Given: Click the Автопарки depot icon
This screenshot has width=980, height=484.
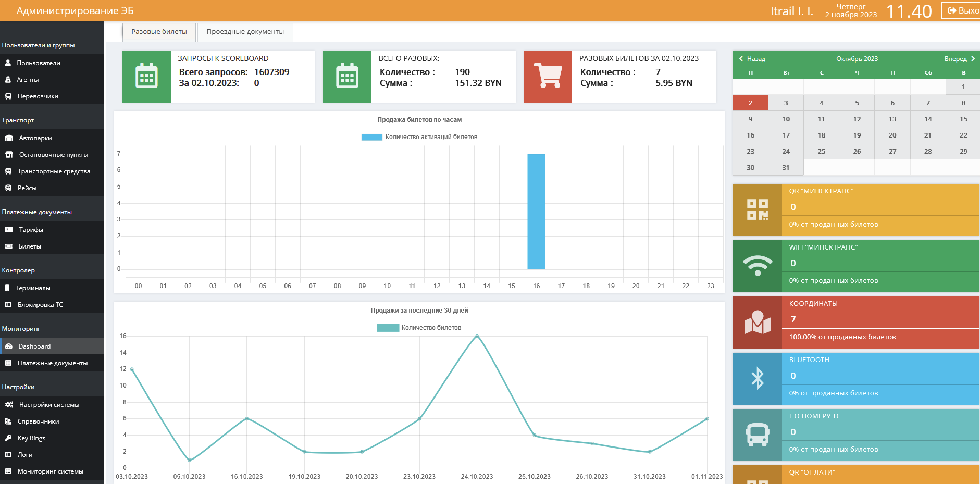Looking at the screenshot, I should pyautogui.click(x=9, y=138).
